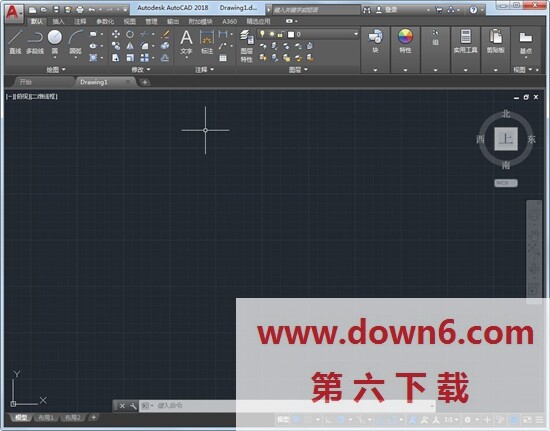Toggle layer 0 lock icon

[280, 34]
